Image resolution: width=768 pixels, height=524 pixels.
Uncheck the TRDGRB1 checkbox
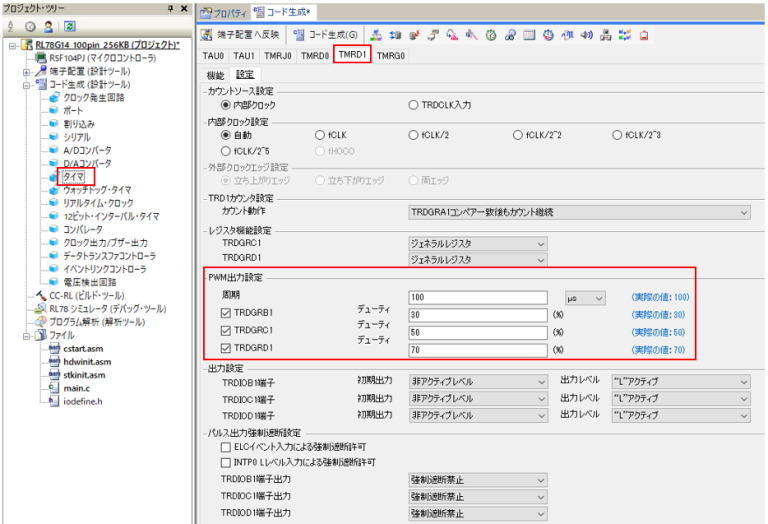pos(225,315)
